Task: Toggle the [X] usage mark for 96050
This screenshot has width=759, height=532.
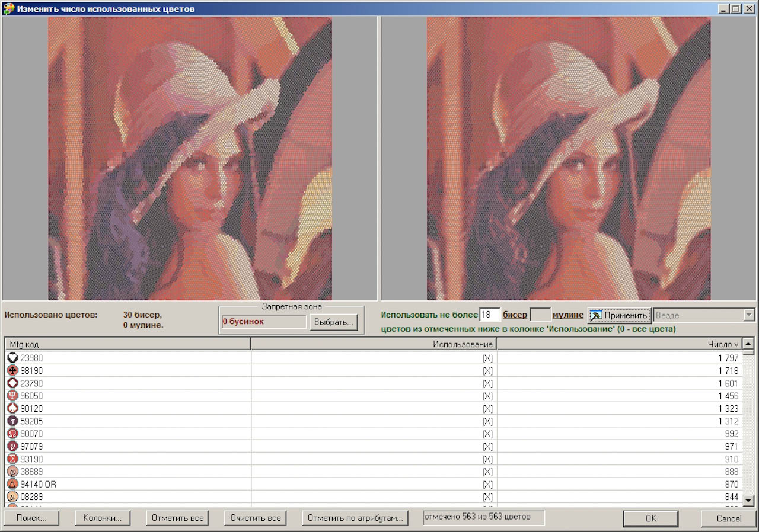Action: pos(487,396)
